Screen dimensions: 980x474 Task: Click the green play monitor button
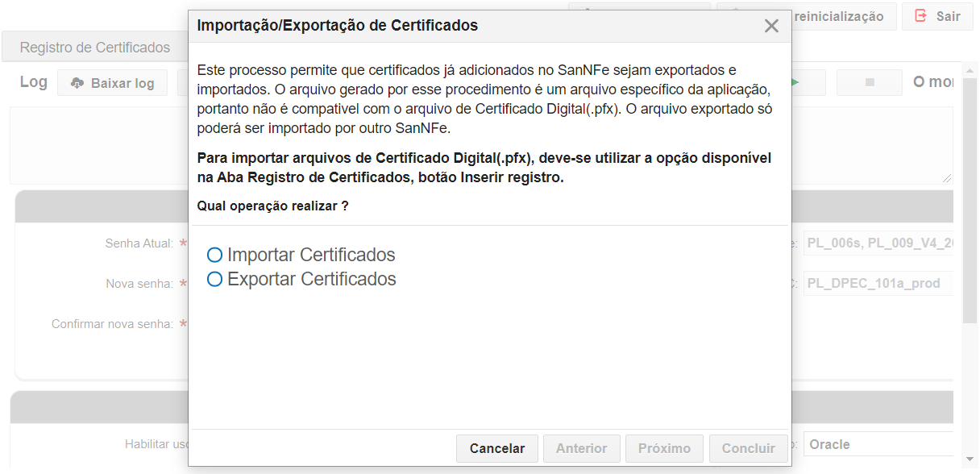pos(808,82)
